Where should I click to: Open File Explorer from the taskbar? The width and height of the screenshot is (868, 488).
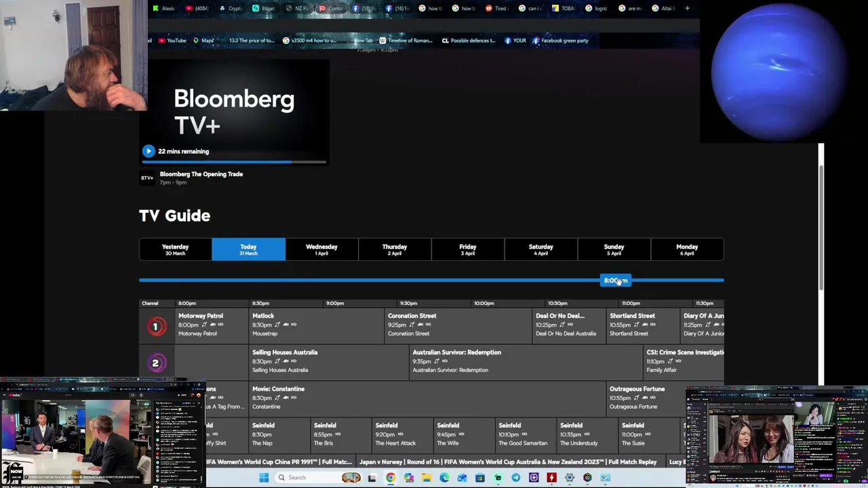(427, 478)
